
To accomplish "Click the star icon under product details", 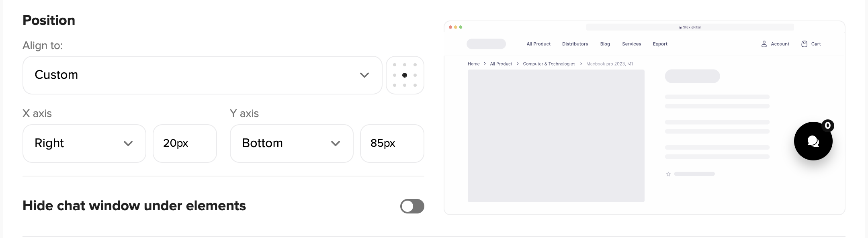I will pos(668,174).
